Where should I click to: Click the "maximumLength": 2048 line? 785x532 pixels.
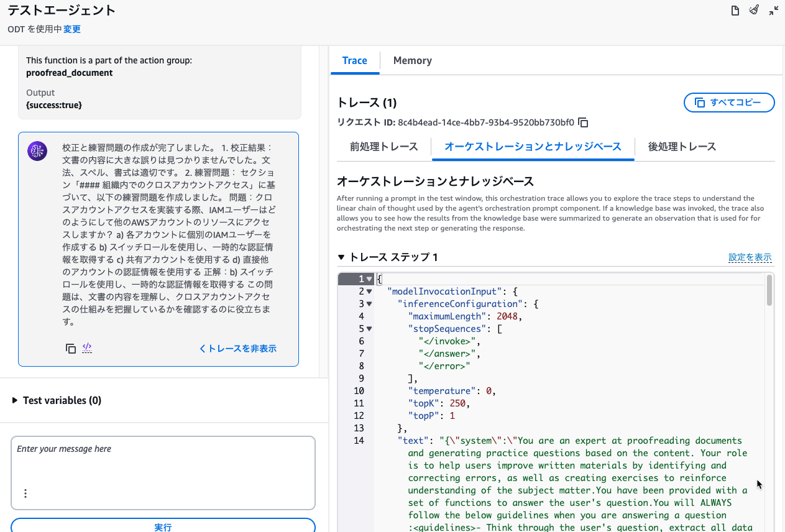coord(465,316)
